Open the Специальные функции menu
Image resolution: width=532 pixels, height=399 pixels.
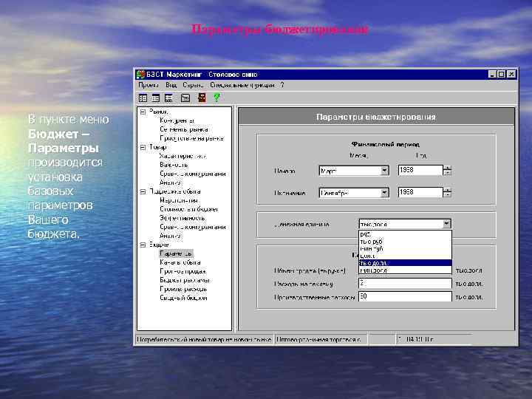(x=244, y=85)
